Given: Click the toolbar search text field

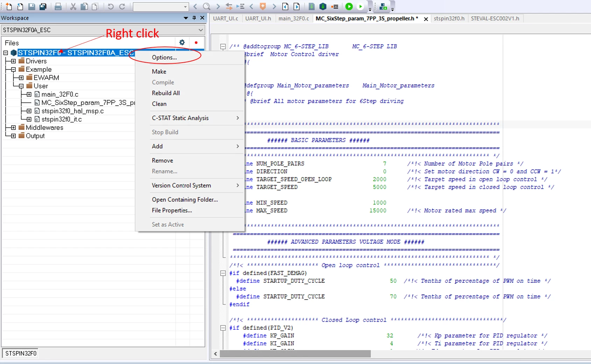Looking at the screenshot, I should pyautogui.click(x=161, y=7).
